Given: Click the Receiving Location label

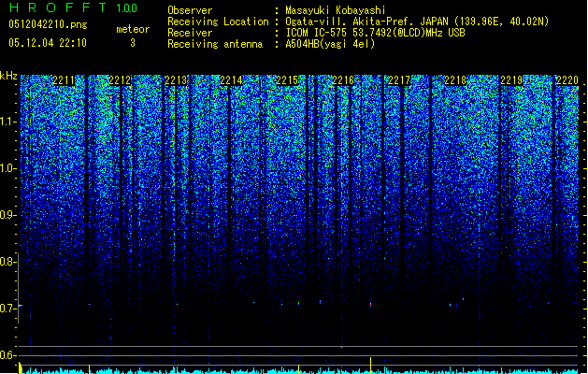Looking at the screenshot, I should [218, 22].
